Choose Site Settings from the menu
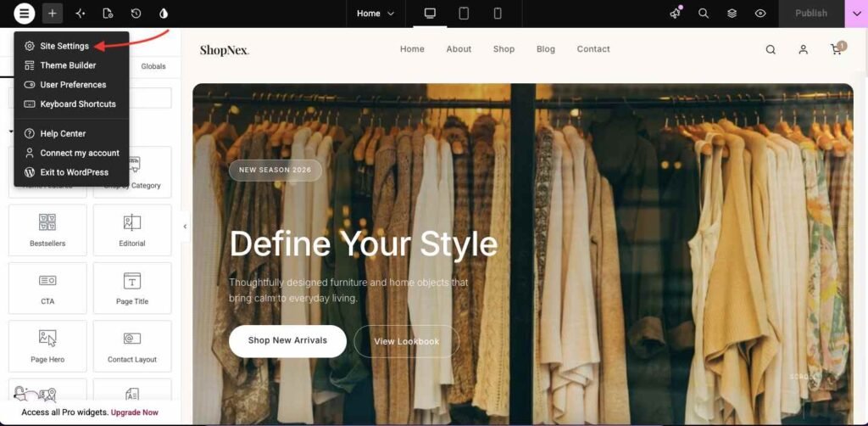Screen dimensions: 868x426 pyautogui.click(x=71, y=46)
